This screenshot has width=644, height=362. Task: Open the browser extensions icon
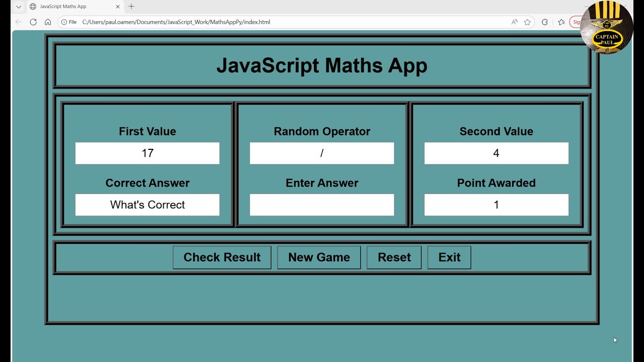pyautogui.click(x=545, y=22)
